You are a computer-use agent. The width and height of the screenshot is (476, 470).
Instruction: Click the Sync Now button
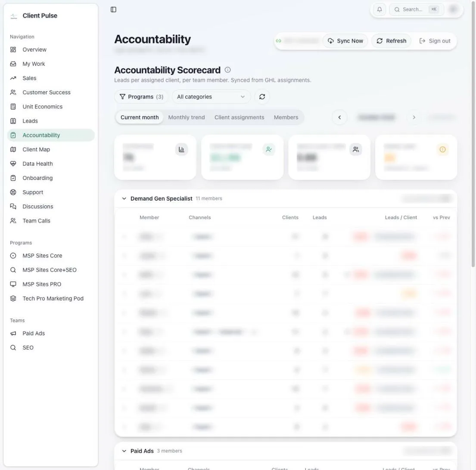345,41
